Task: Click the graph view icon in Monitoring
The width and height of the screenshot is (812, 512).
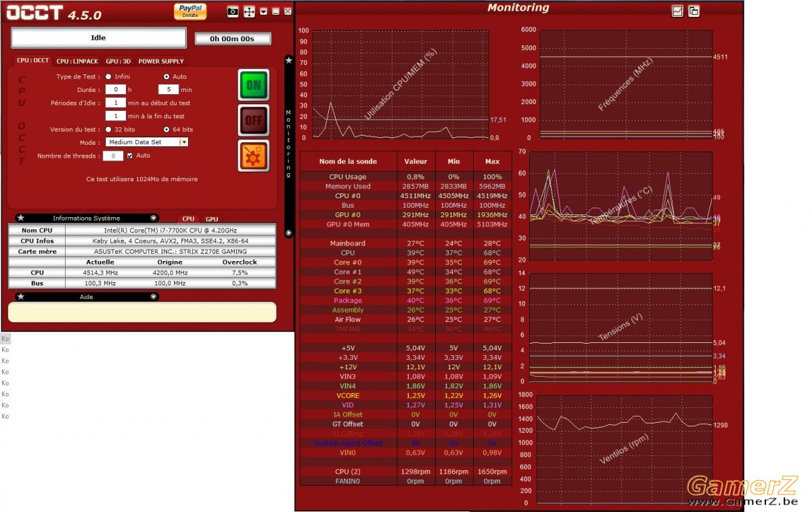Action: pos(677,11)
